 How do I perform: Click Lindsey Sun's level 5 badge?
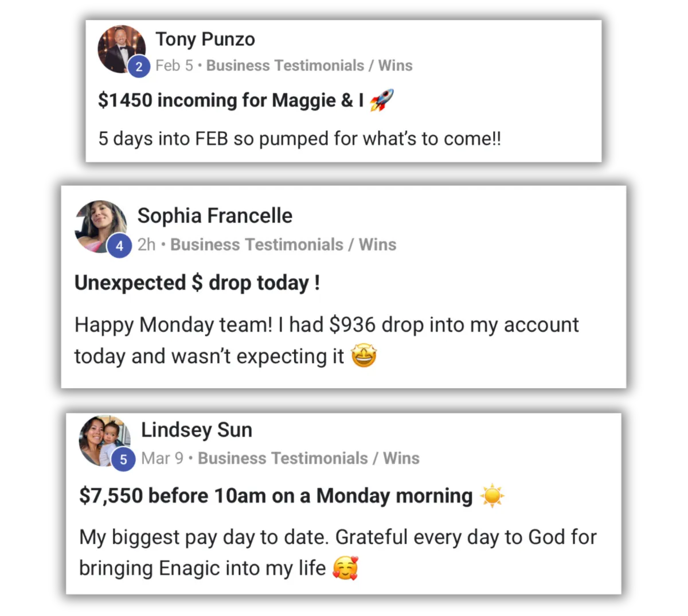pyautogui.click(x=123, y=459)
